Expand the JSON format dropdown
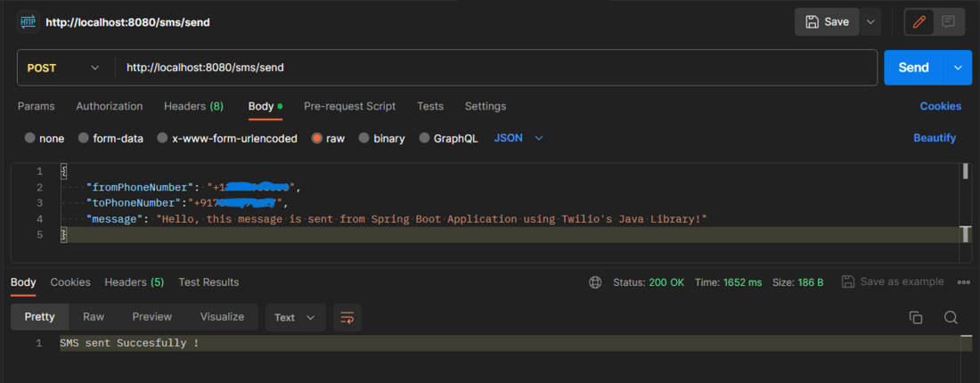Screen dimensions: 980x383 [519, 138]
